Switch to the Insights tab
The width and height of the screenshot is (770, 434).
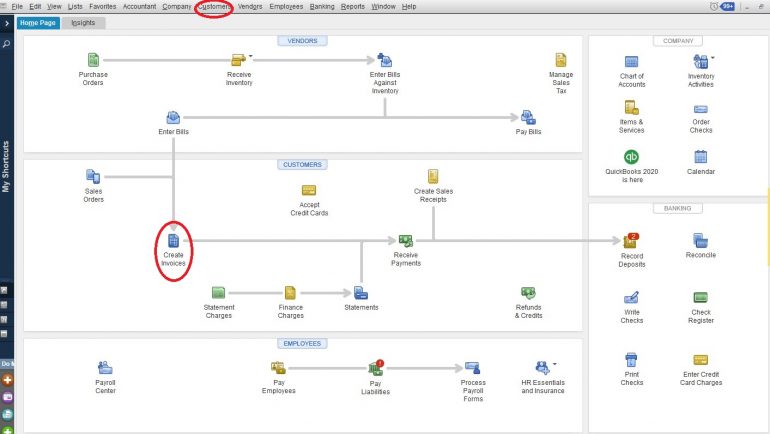coord(83,23)
